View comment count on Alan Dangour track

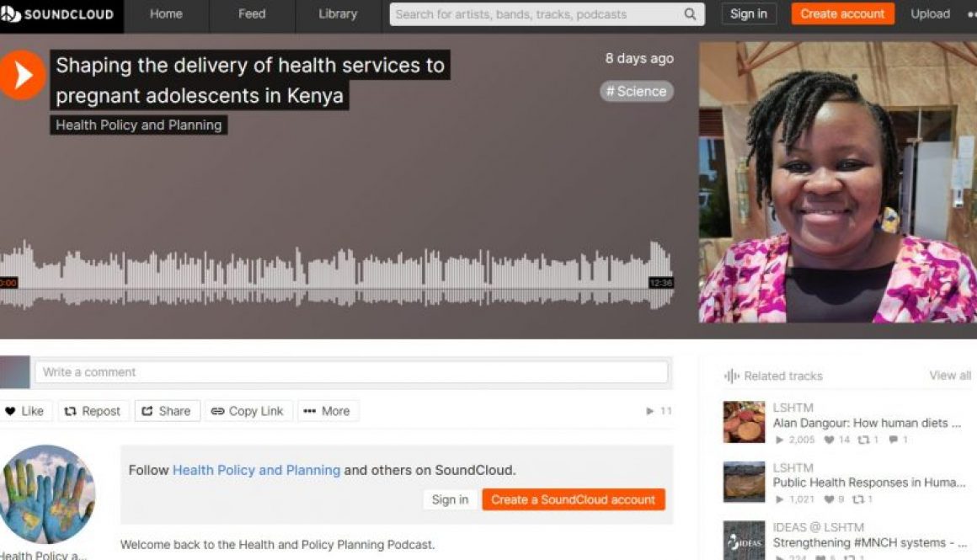899,440
